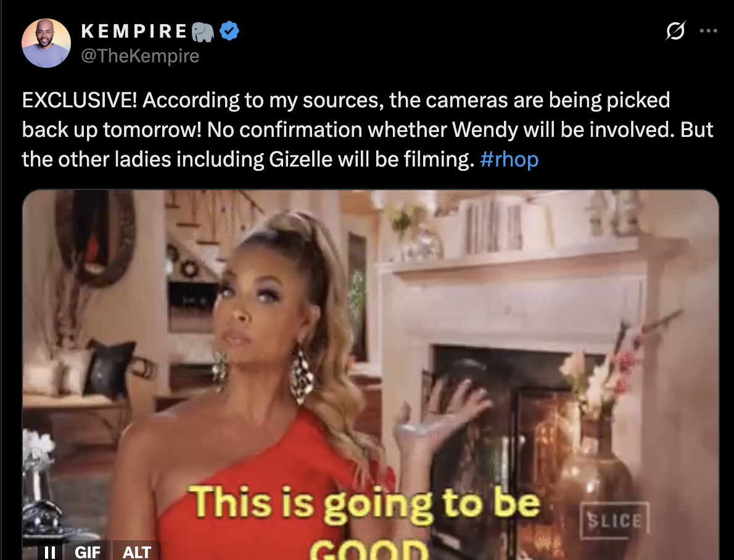
Task: Open the Grok explain-post icon
Action: click(x=675, y=30)
